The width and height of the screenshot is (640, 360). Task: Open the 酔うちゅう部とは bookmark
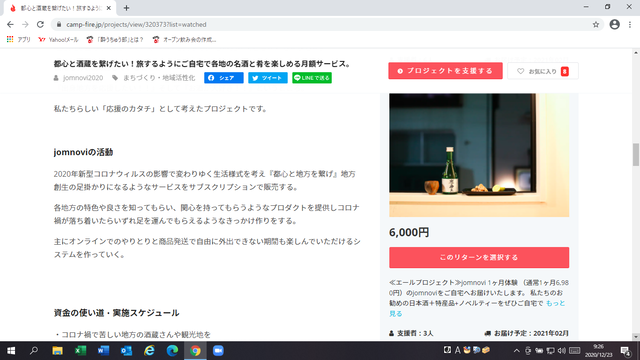pyautogui.click(x=115, y=40)
